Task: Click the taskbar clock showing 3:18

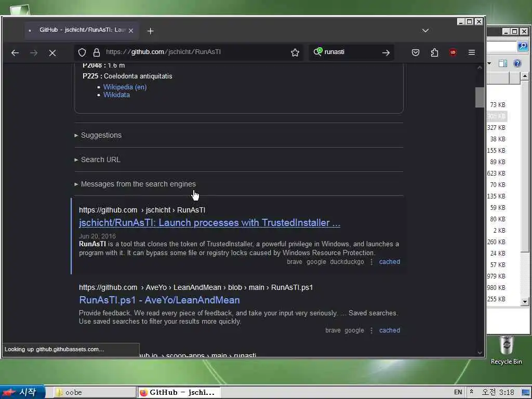Action: click(498, 392)
